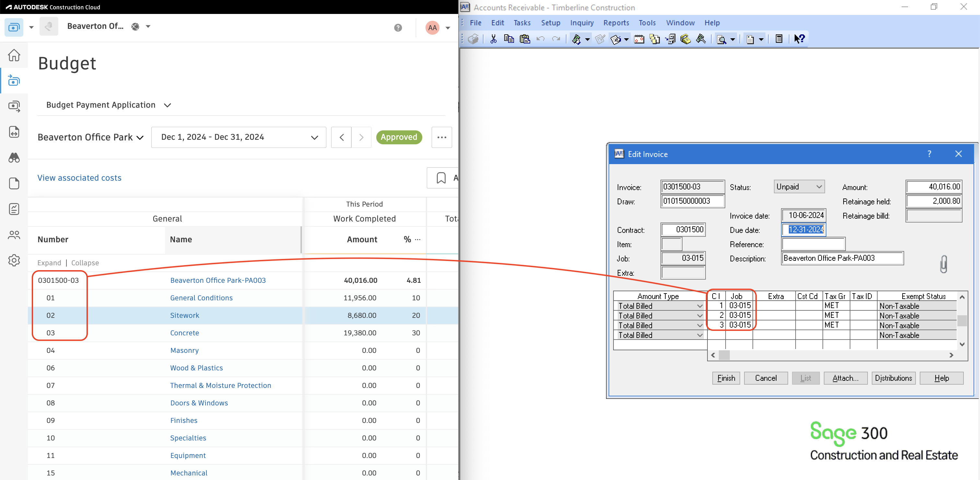Open the product switcher icon in Autodesk header
The height and width of the screenshot is (480, 980).
pos(14,28)
